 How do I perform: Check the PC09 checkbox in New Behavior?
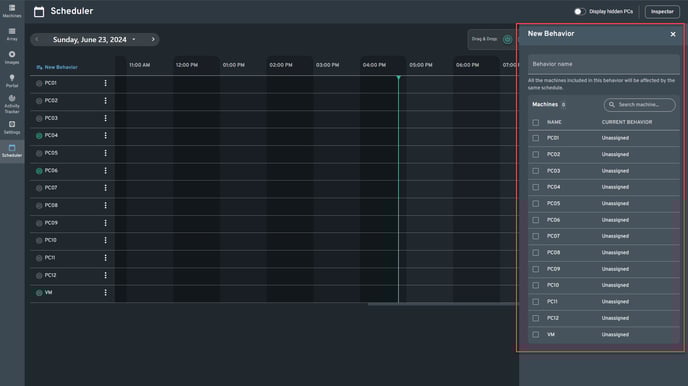[536, 269]
